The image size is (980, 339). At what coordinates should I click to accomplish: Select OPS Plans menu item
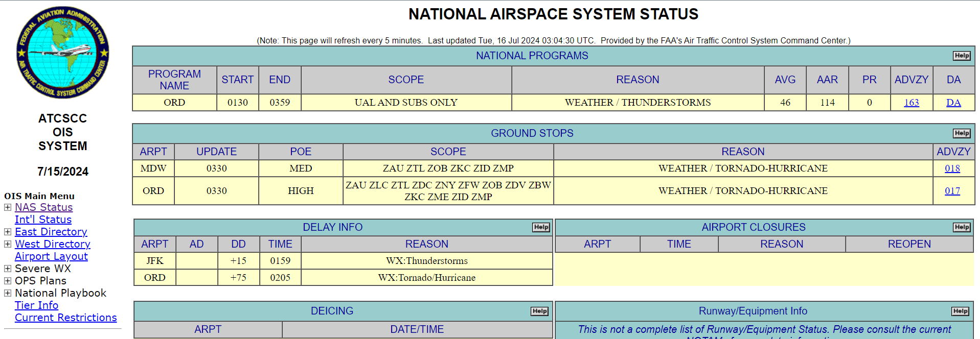40,281
